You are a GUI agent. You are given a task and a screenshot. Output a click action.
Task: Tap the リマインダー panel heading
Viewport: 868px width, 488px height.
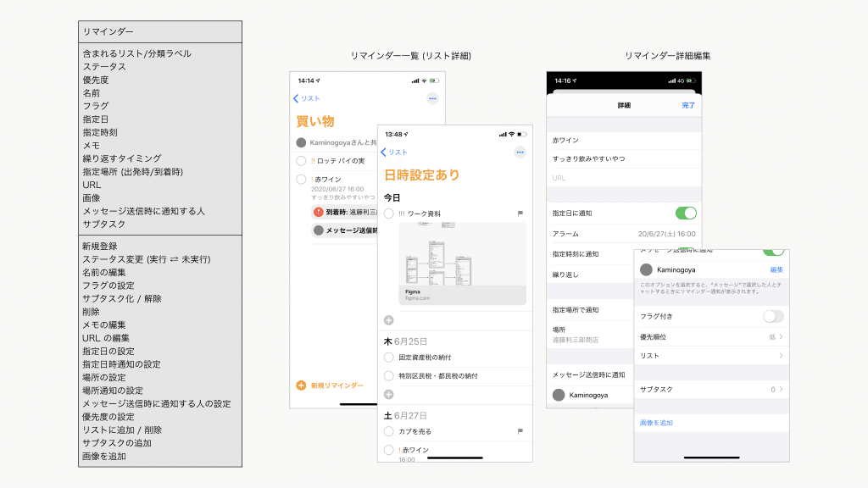(108, 31)
